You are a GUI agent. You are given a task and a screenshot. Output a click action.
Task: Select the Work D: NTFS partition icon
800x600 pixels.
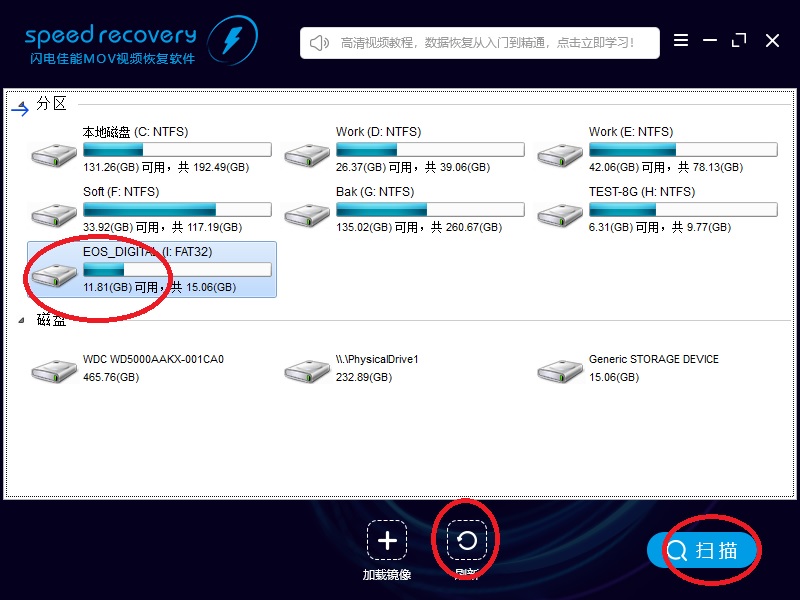coord(307,153)
